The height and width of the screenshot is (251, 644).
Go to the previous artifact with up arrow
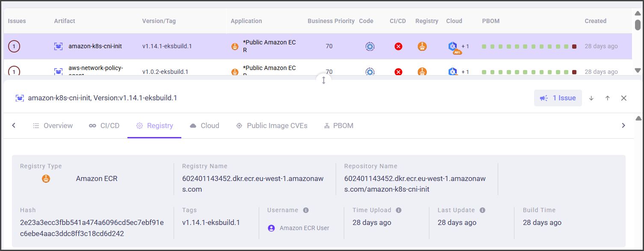(x=607, y=98)
